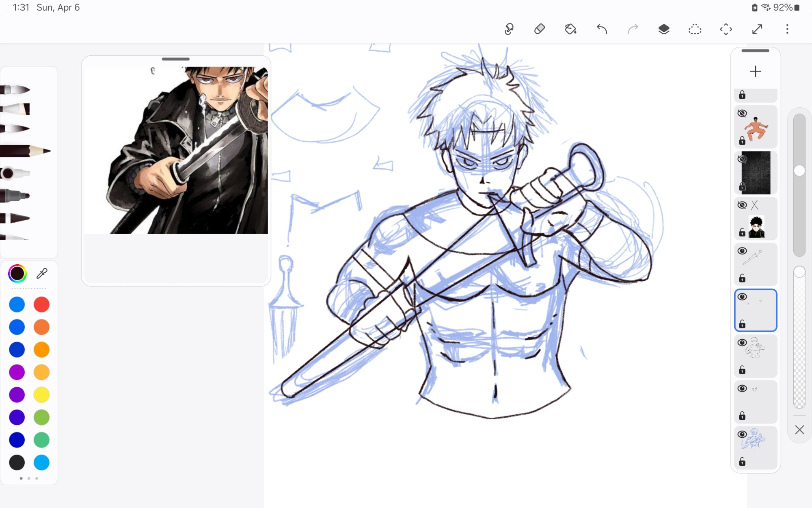The image size is (812, 508).
Task: Choose the first brush at top of list
Action: (x=15, y=89)
